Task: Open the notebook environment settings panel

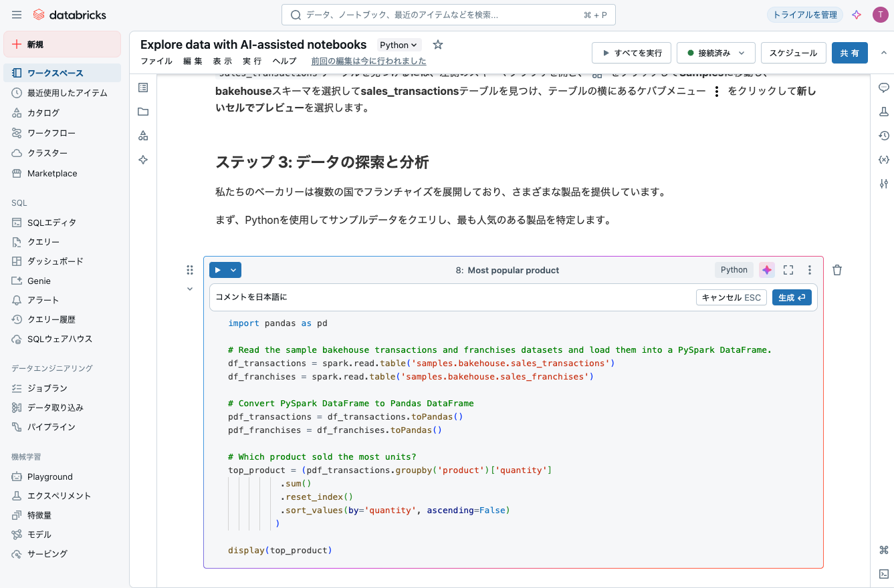Action: point(883,183)
